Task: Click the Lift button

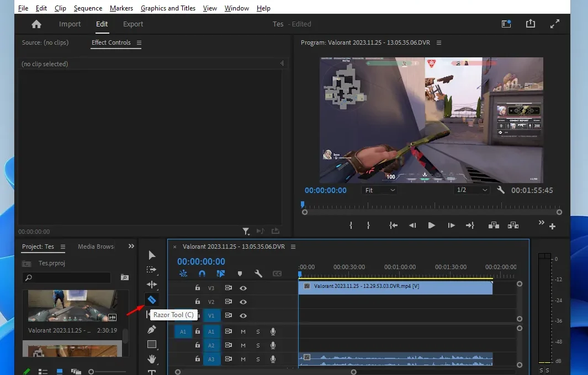Action: tap(494, 225)
